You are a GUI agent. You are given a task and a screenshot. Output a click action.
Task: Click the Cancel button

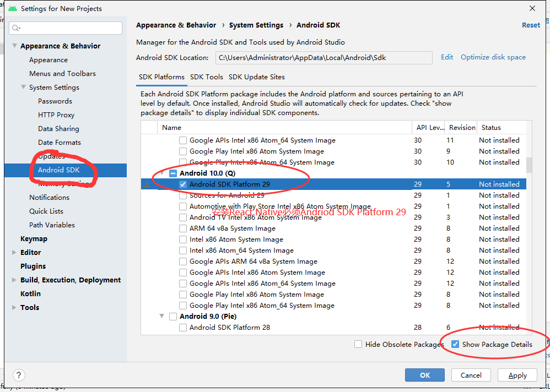coord(471,375)
